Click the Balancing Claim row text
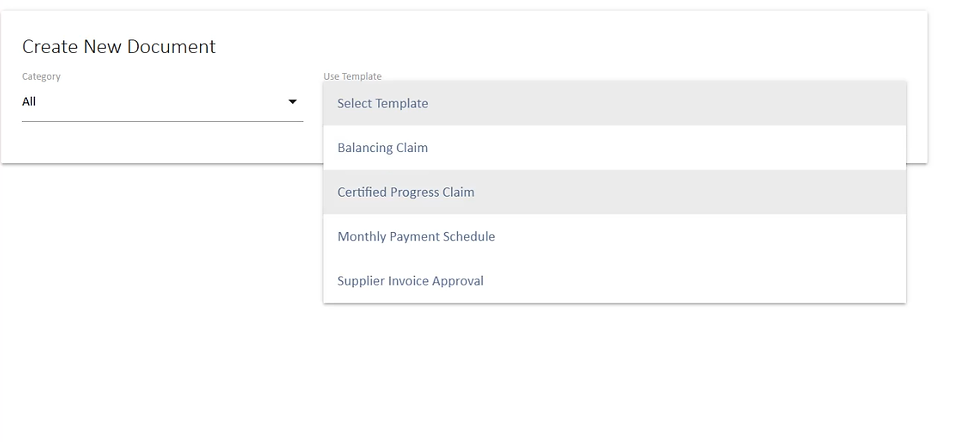Screen dimensions: 980x442 (x=382, y=148)
